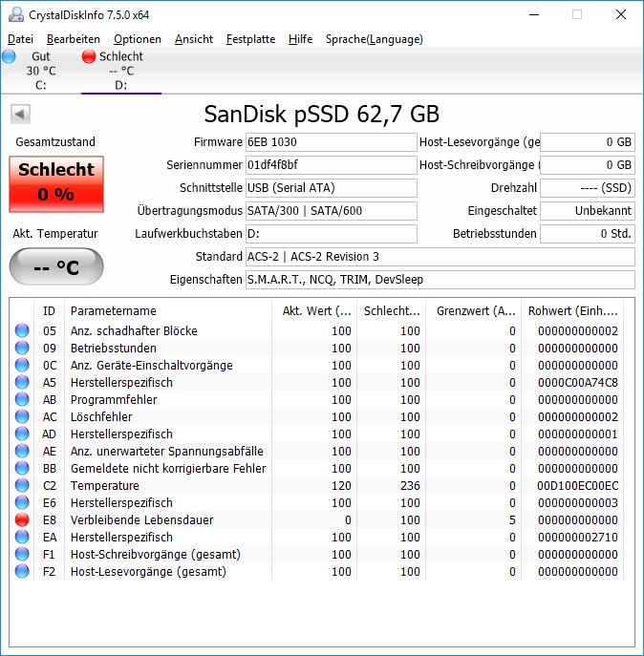Click the SanDisk pSSD 62,7 GB title

[x=322, y=114]
